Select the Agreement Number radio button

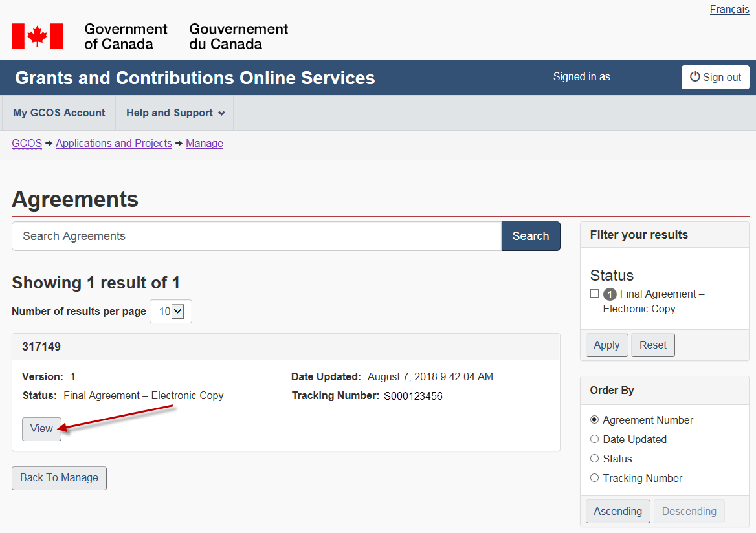click(594, 420)
